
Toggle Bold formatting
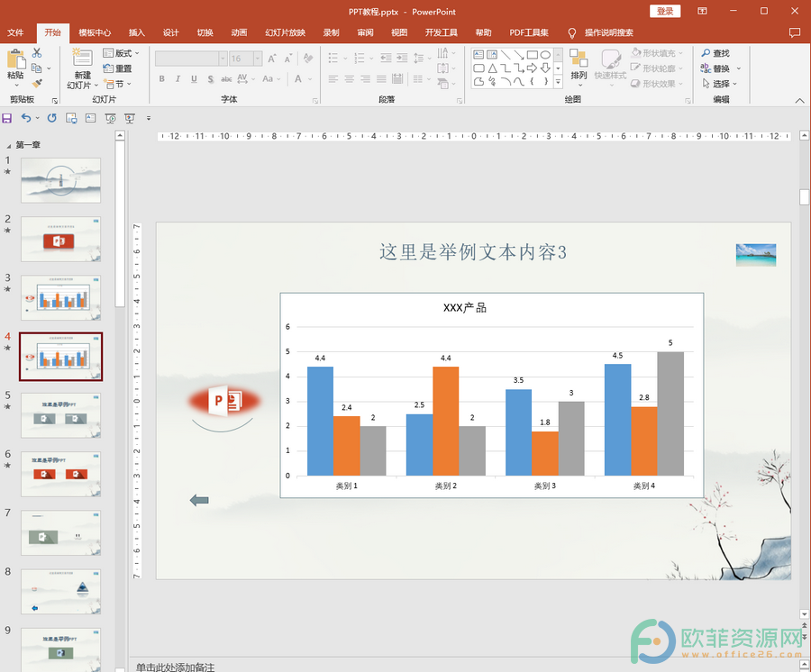(162, 78)
